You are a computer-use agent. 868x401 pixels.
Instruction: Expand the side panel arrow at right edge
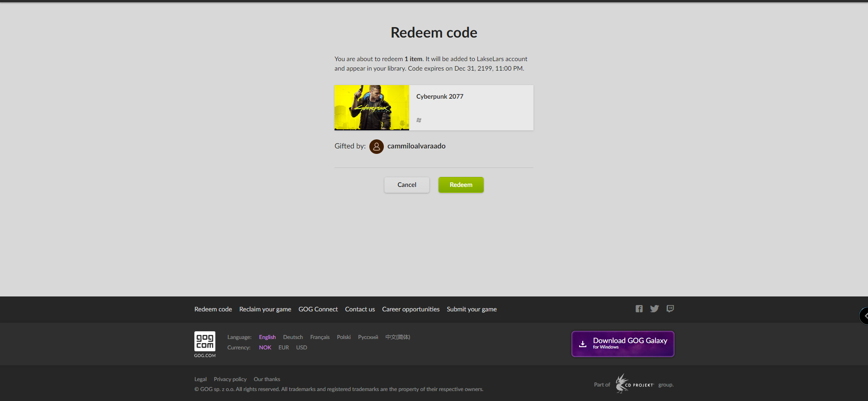[x=864, y=316]
